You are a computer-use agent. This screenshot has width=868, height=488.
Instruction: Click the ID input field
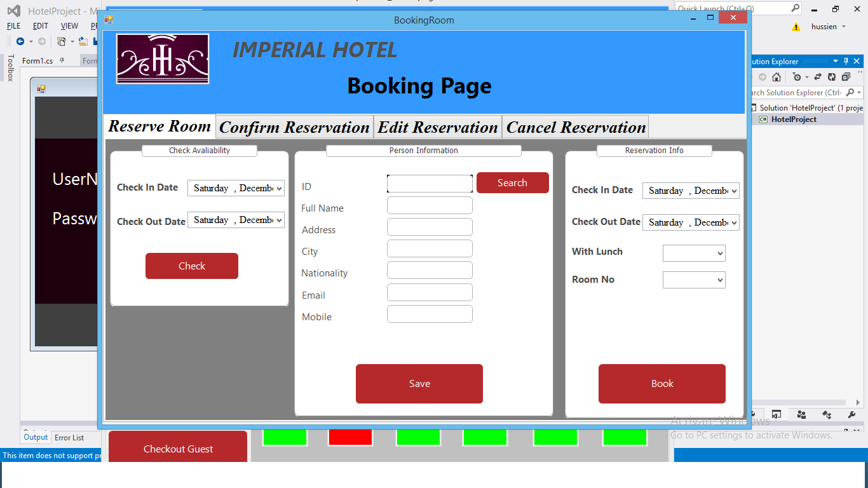(430, 184)
